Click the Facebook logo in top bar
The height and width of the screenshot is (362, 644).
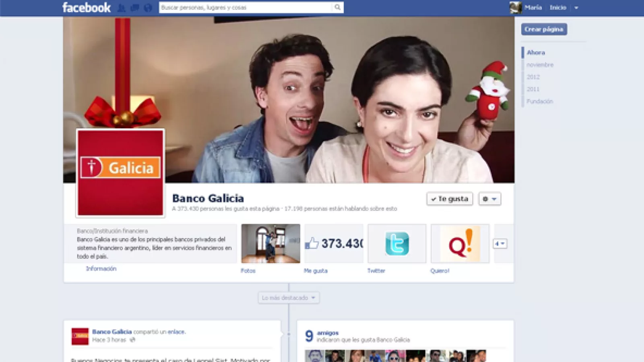(x=86, y=8)
